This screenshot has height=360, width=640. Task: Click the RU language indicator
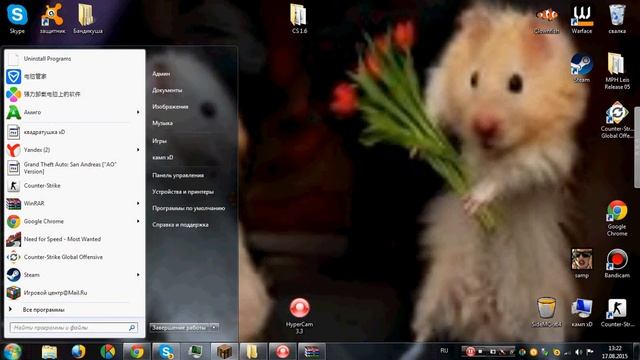[444, 351]
